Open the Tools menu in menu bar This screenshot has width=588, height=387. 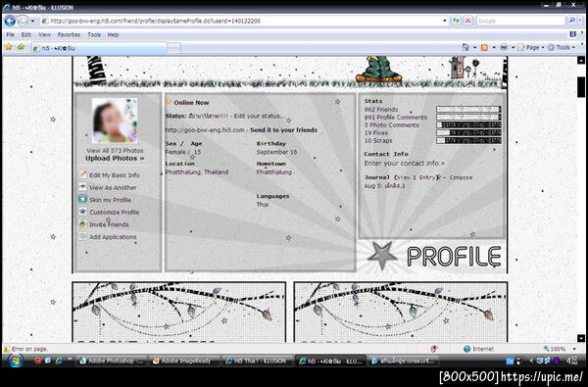pyautogui.click(x=94, y=35)
